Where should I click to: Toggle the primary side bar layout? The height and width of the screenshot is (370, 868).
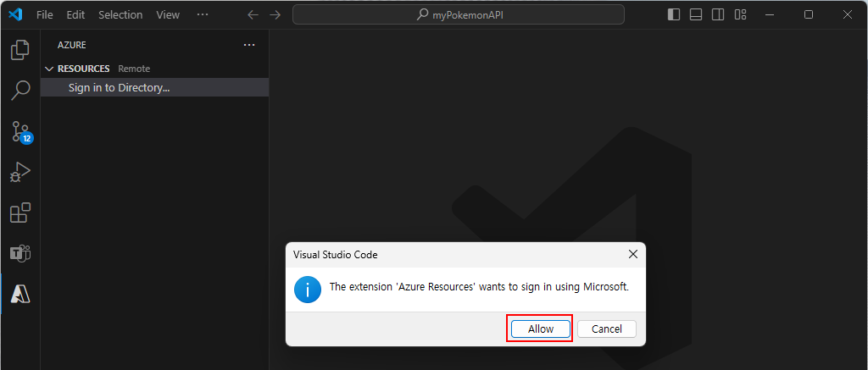click(674, 15)
